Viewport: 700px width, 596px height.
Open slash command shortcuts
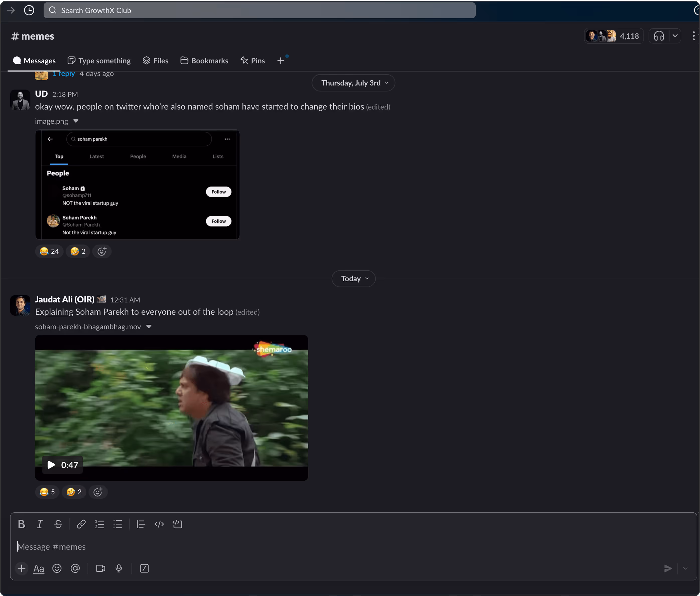pyautogui.click(x=145, y=568)
